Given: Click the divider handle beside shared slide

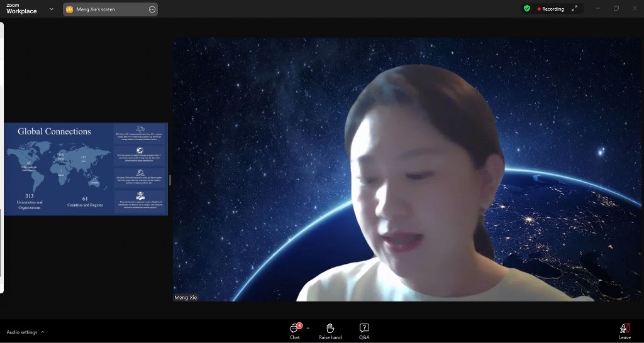Looking at the screenshot, I should 170,180.
